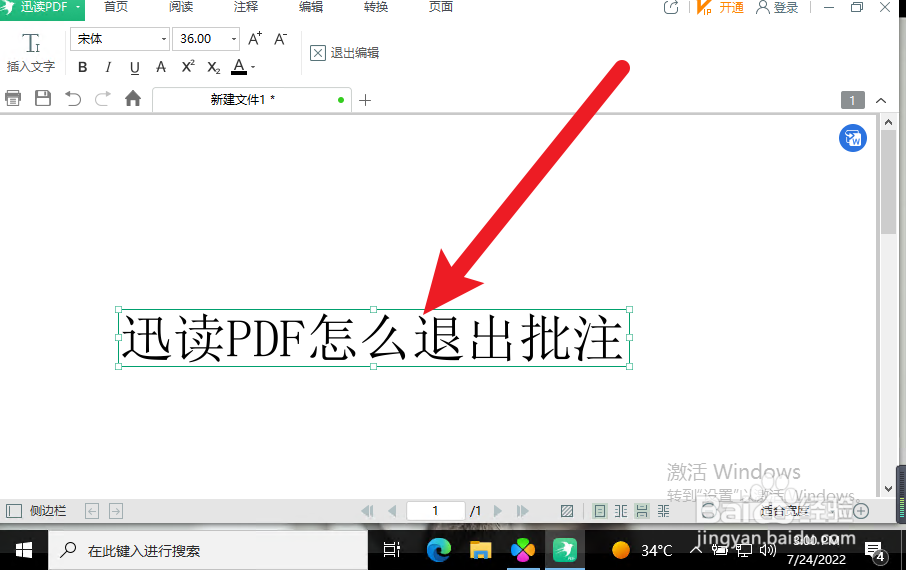Click the 迅读PDF taskbar icon
This screenshot has width=906, height=570.
(565, 550)
